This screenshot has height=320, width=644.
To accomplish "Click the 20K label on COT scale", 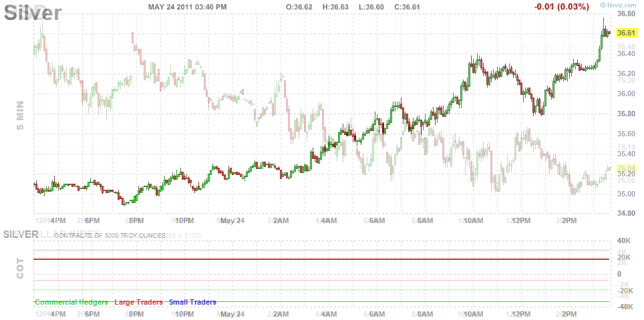I will click(624, 258).
